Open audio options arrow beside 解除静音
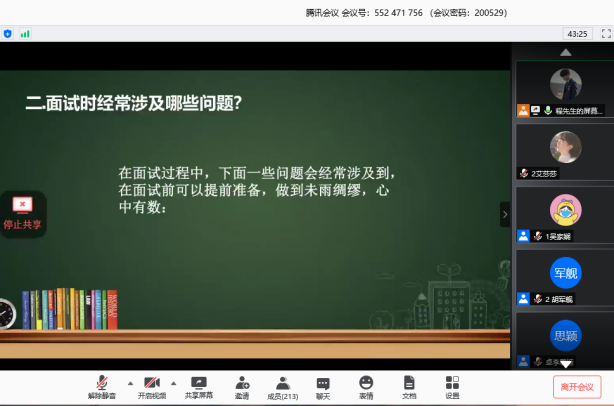 point(129,383)
